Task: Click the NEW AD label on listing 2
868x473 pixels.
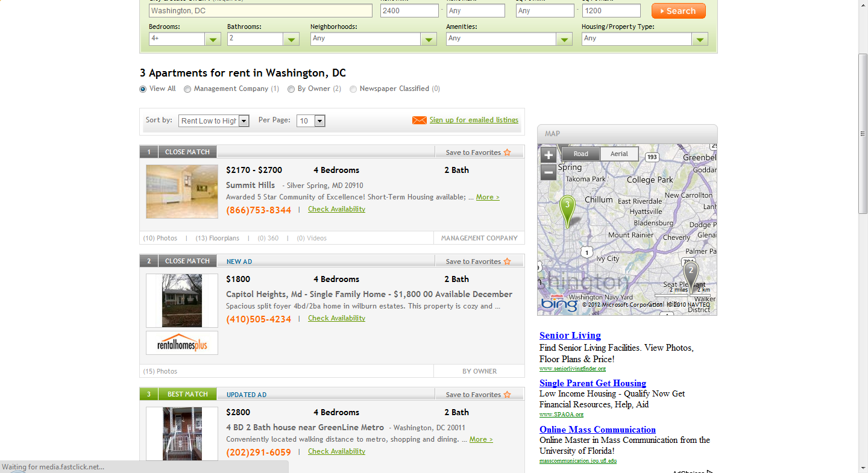Action: tap(239, 262)
